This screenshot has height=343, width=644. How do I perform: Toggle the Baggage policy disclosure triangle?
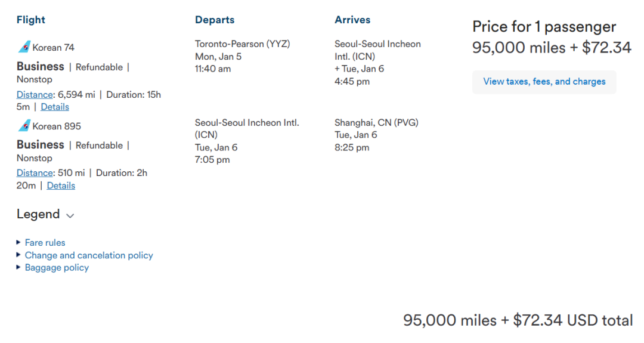click(19, 267)
